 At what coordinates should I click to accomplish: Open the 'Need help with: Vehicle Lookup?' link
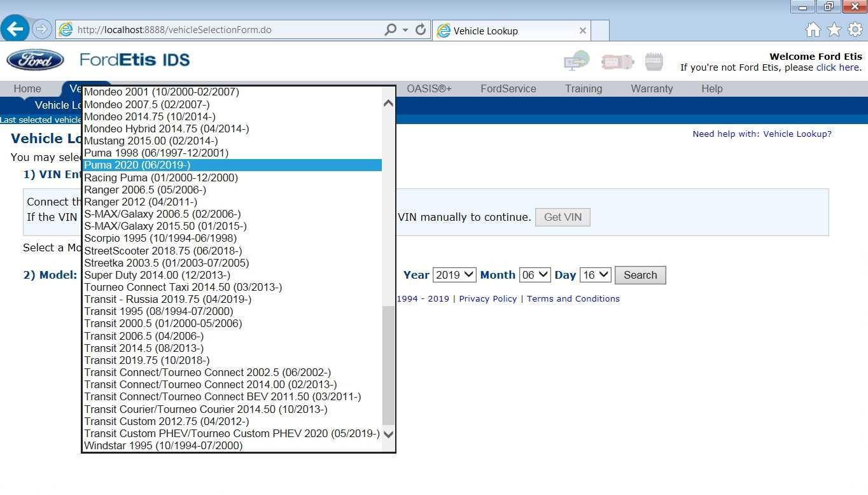(762, 134)
